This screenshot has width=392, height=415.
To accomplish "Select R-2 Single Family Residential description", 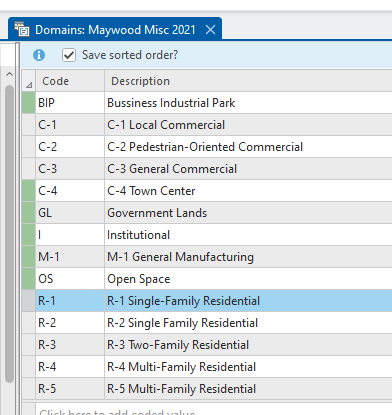I will [248, 323].
